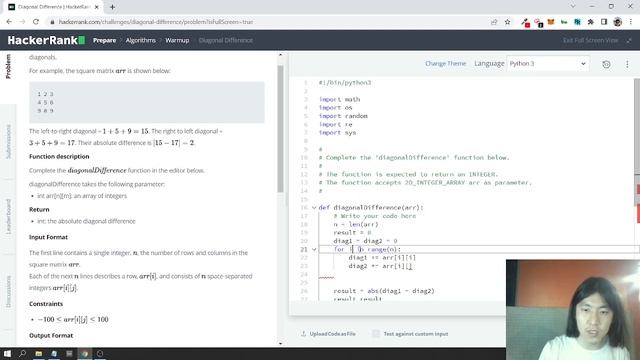
Task: Click code line 'result = abs(diag1 - diag2)'
Action: [x=384, y=291]
